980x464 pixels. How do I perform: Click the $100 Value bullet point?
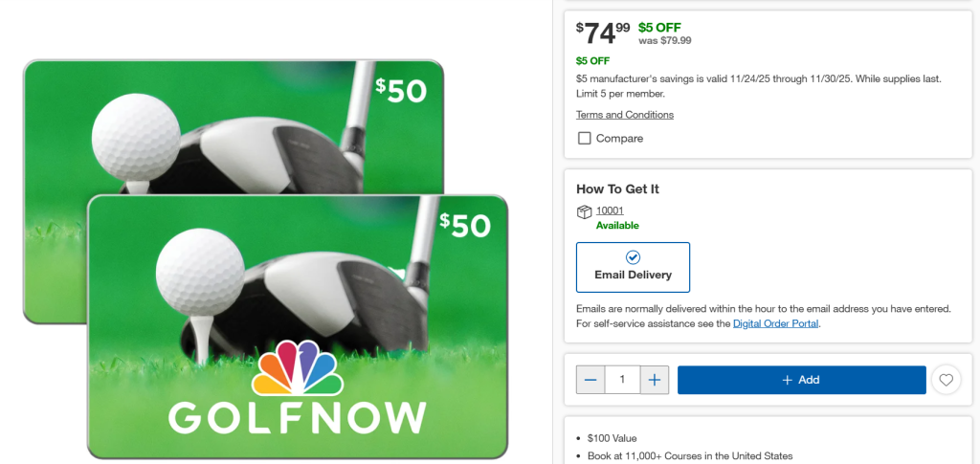[613, 438]
